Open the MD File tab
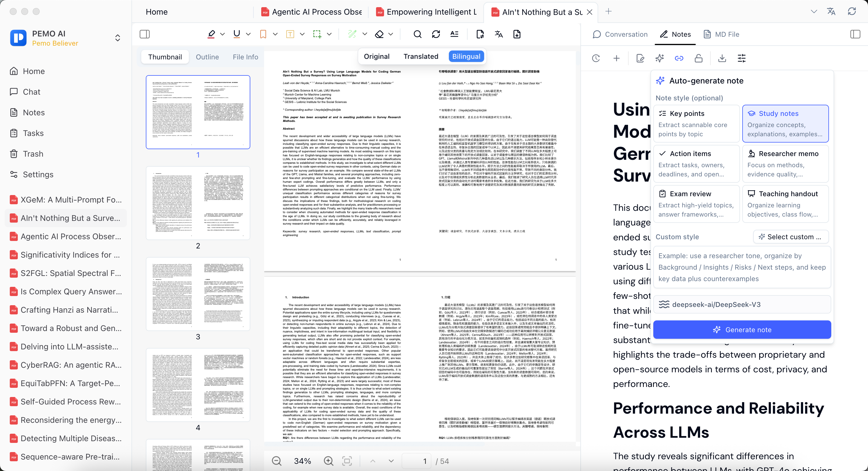This screenshot has height=471, width=868. tap(721, 34)
